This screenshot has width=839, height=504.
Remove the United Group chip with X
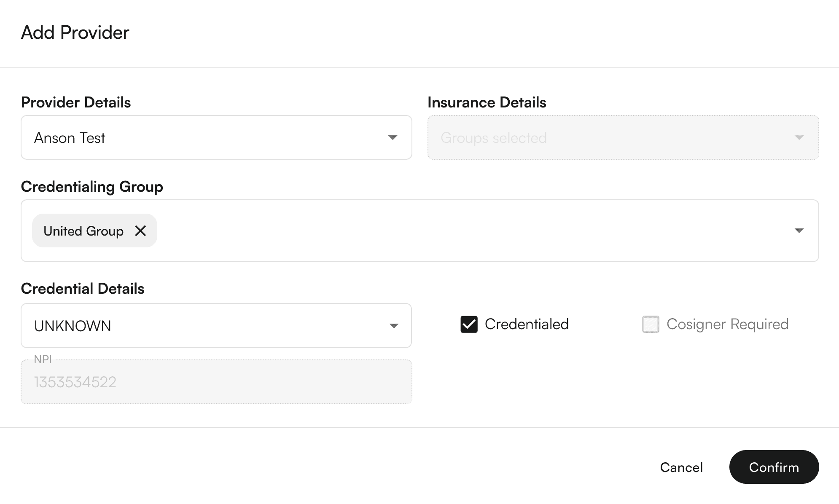[140, 231]
